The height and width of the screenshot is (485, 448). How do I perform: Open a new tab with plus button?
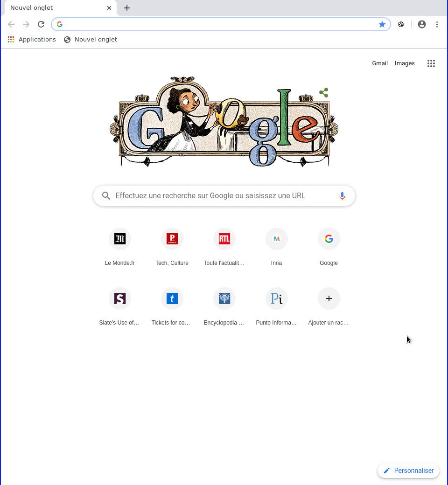(x=127, y=8)
